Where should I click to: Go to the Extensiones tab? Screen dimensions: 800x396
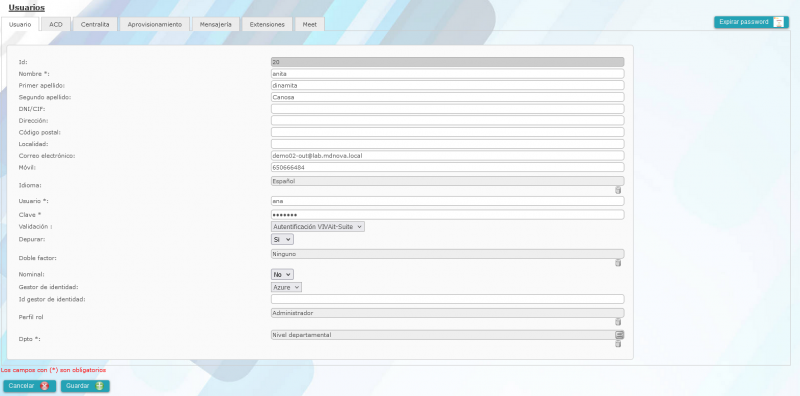click(x=267, y=24)
